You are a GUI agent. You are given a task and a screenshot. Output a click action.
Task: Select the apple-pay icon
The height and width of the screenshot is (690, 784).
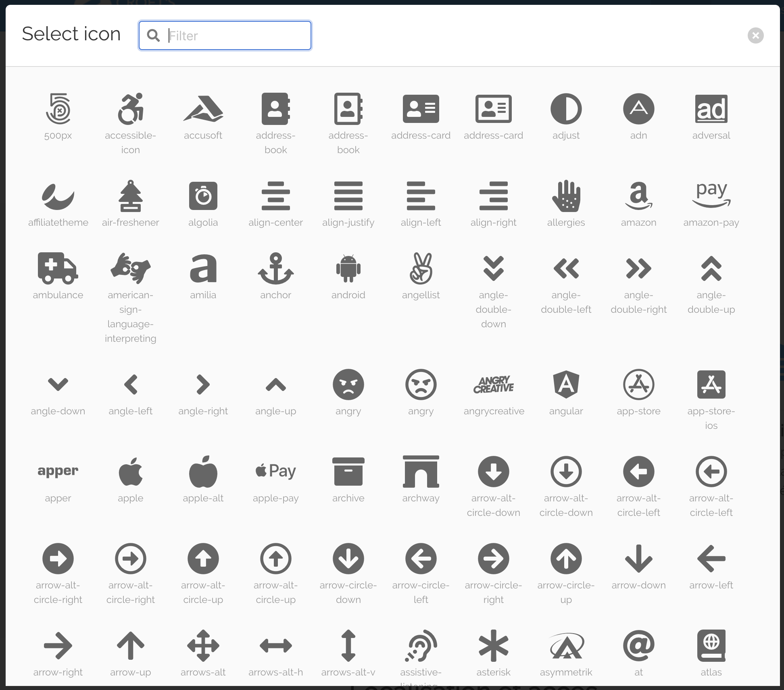pos(275,471)
